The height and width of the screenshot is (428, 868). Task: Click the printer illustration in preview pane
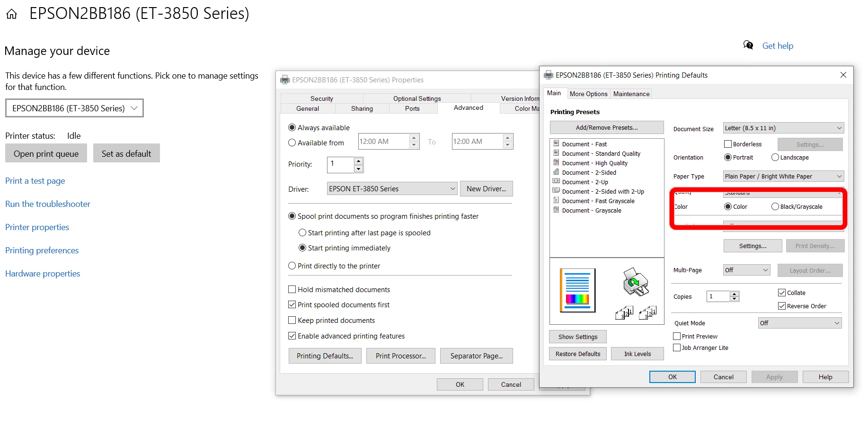click(635, 282)
